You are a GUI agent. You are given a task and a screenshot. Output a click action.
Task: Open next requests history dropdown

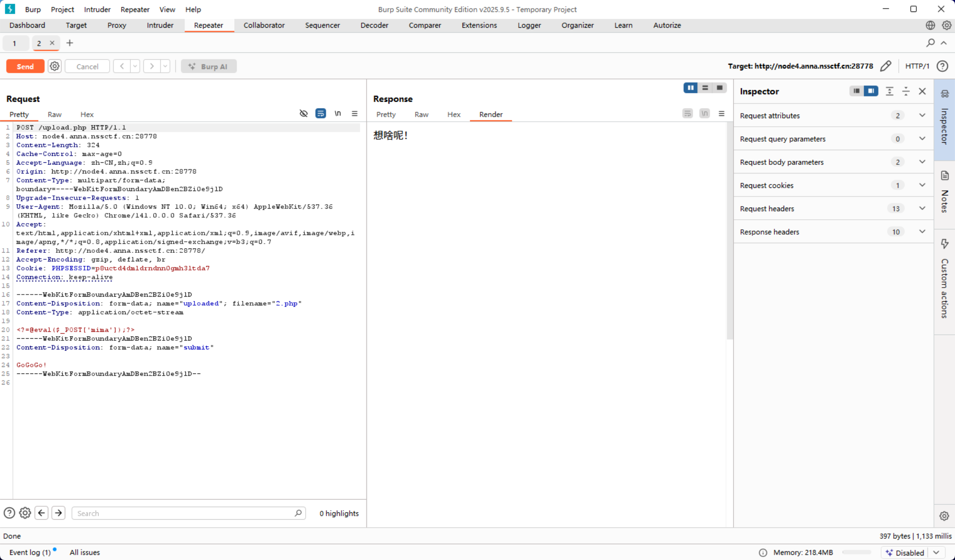click(165, 66)
